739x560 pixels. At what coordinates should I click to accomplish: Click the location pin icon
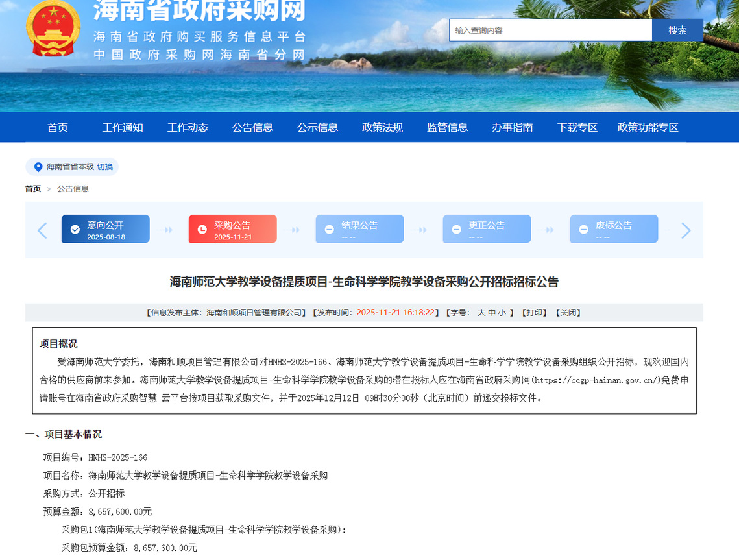(x=38, y=167)
